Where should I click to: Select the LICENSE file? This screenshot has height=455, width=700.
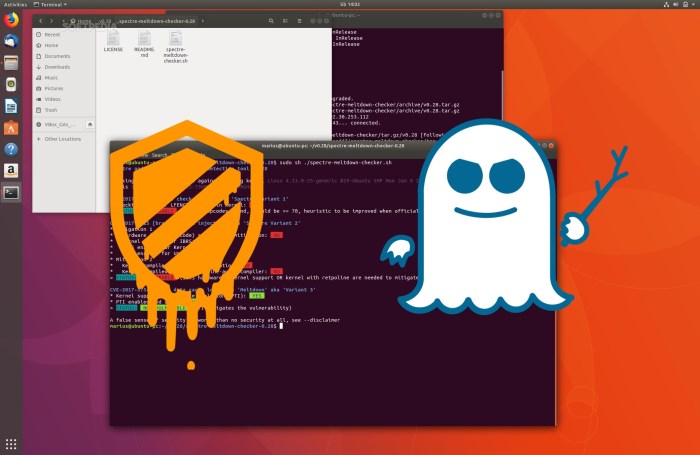113,42
